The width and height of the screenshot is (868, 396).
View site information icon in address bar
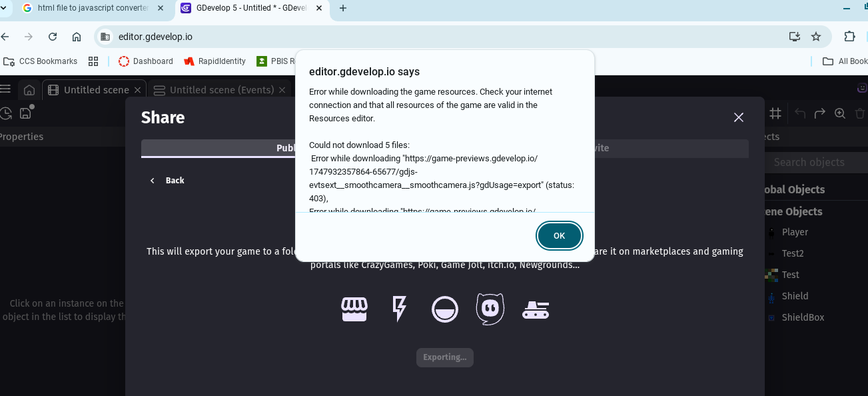pos(105,37)
